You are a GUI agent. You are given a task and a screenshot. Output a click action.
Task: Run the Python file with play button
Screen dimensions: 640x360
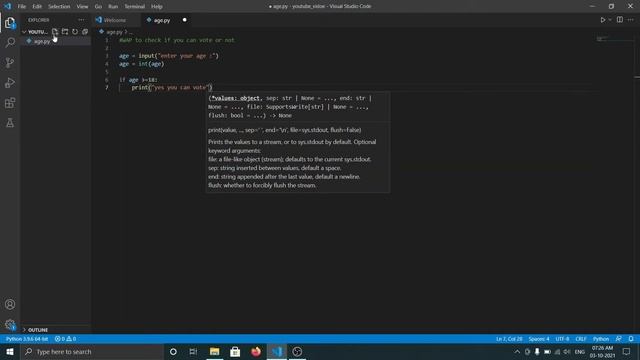pyautogui.click(x=602, y=20)
